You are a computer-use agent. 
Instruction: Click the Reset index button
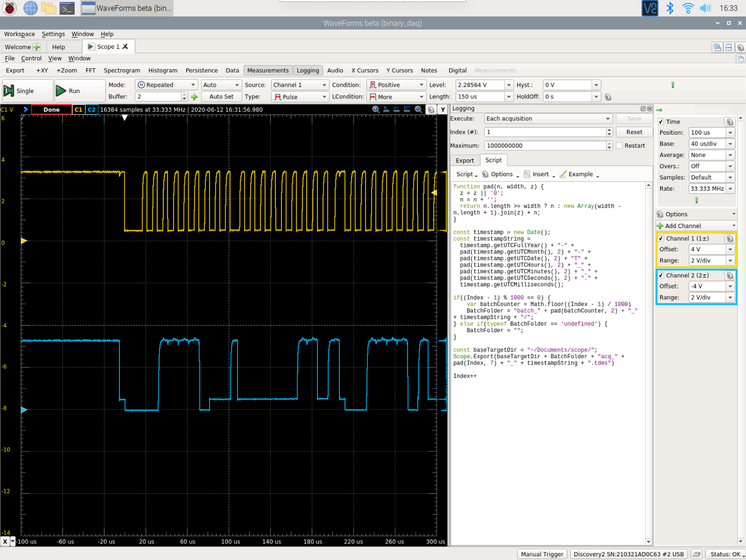[634, 132]
